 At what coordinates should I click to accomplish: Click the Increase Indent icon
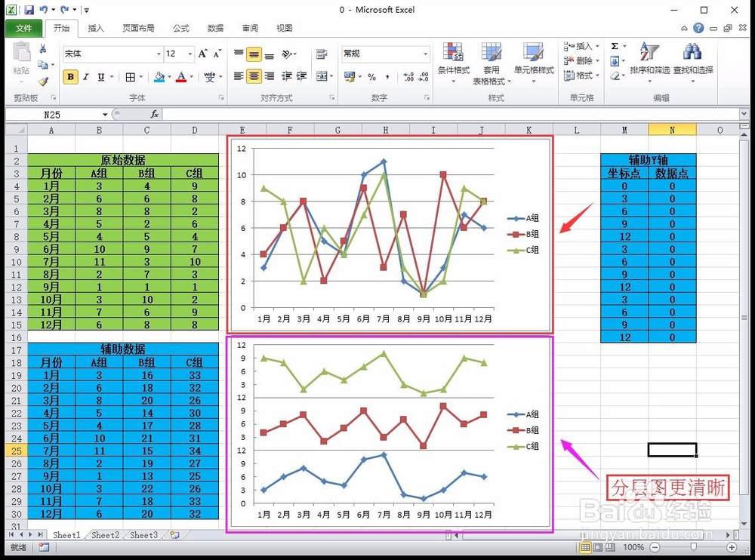click(x=302, y=76)
